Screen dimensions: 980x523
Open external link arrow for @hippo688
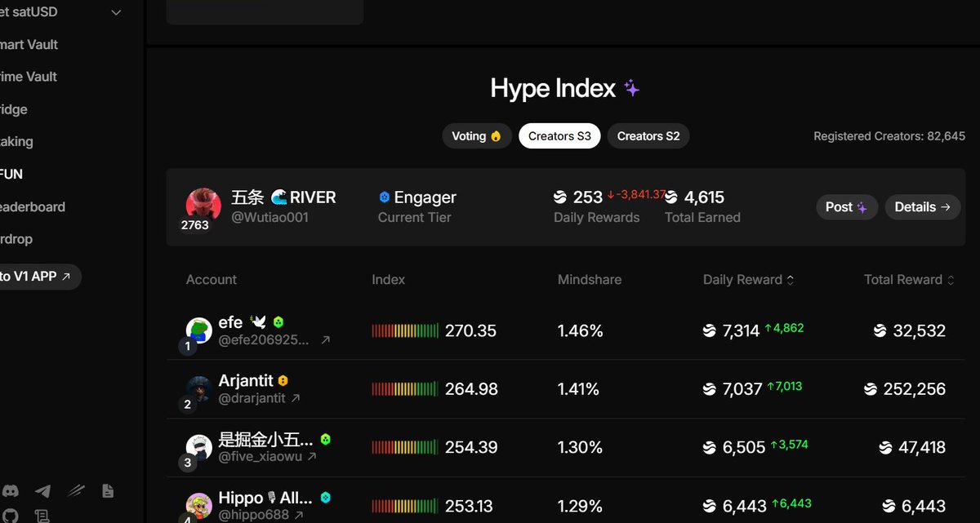(299, 516)
